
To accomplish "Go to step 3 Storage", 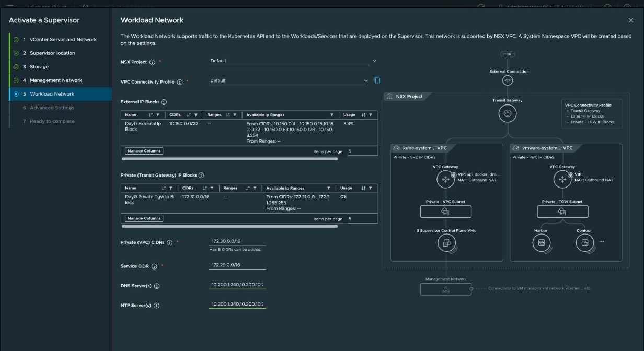I will tap(60, 67).
